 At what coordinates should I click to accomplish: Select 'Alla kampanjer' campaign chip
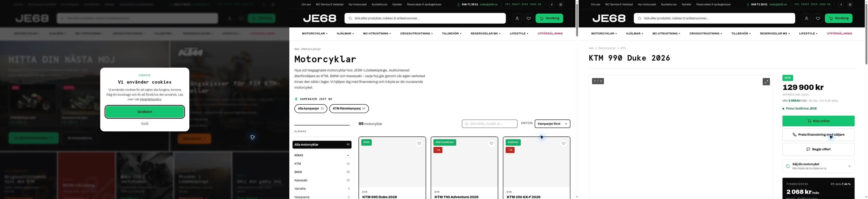click(311, 109)
